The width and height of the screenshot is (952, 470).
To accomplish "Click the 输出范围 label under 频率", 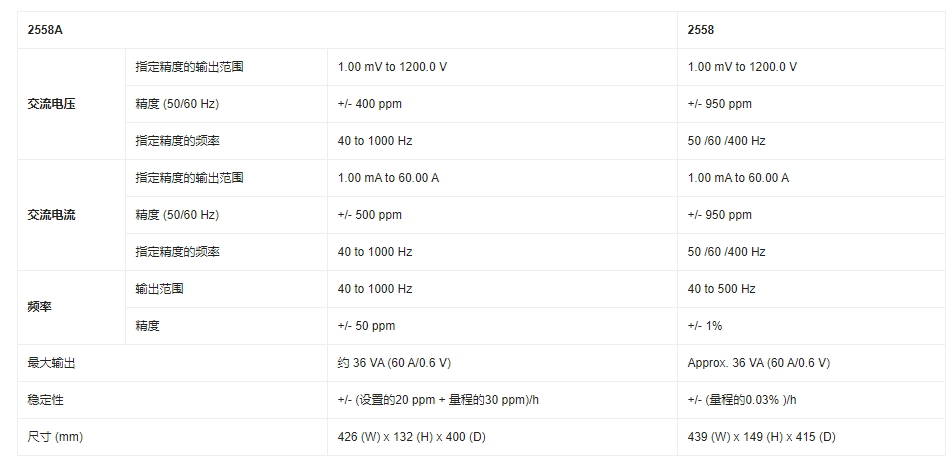I will point(159,289).
